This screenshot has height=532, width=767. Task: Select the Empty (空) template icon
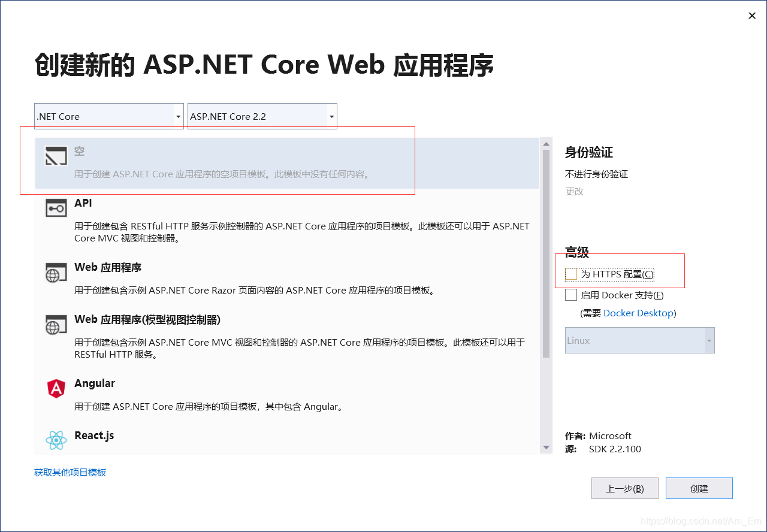[x=56, y=156]
